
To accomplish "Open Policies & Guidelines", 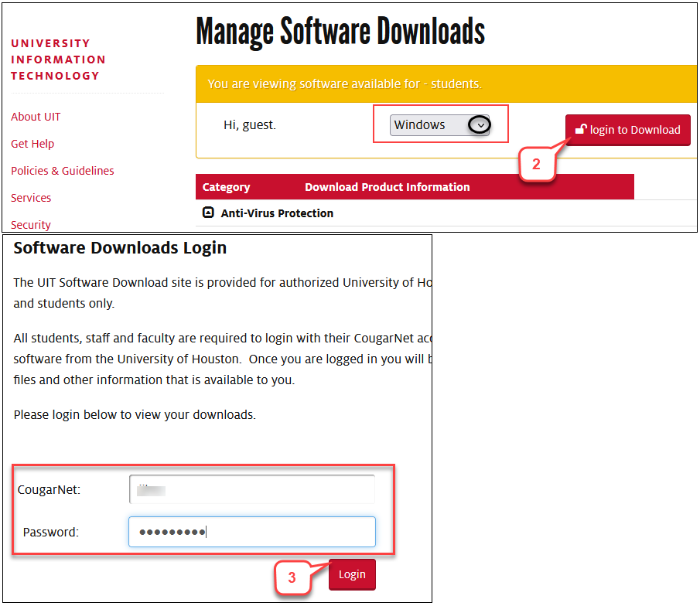I will [x=63, y=171].
